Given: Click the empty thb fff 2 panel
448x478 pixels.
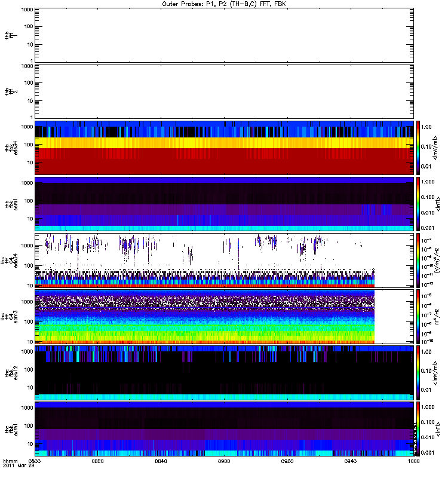Looking at the screenshot, I should (x=224, y=91).
